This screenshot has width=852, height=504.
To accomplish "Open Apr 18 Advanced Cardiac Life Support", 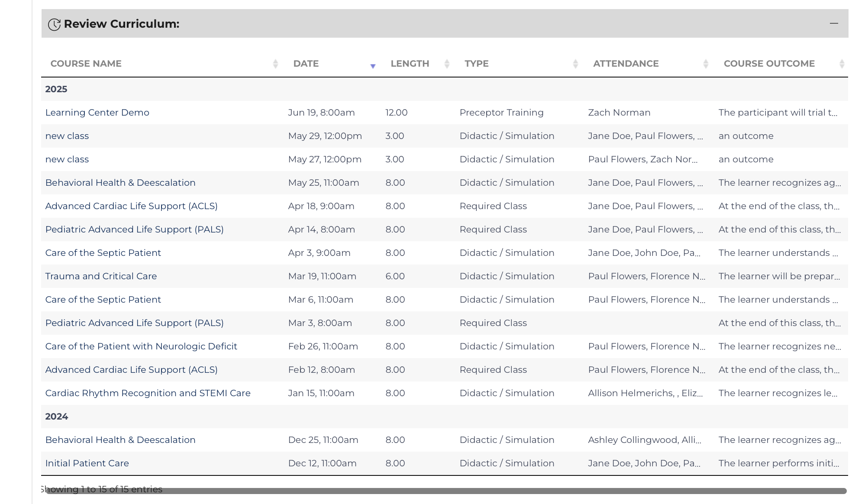I will (x=132, y=206).
